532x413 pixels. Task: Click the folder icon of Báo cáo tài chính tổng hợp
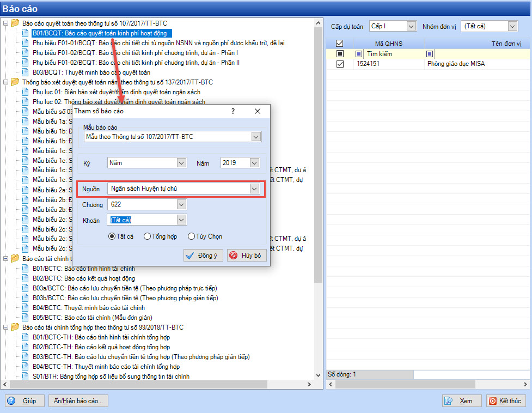click(15, 327)
